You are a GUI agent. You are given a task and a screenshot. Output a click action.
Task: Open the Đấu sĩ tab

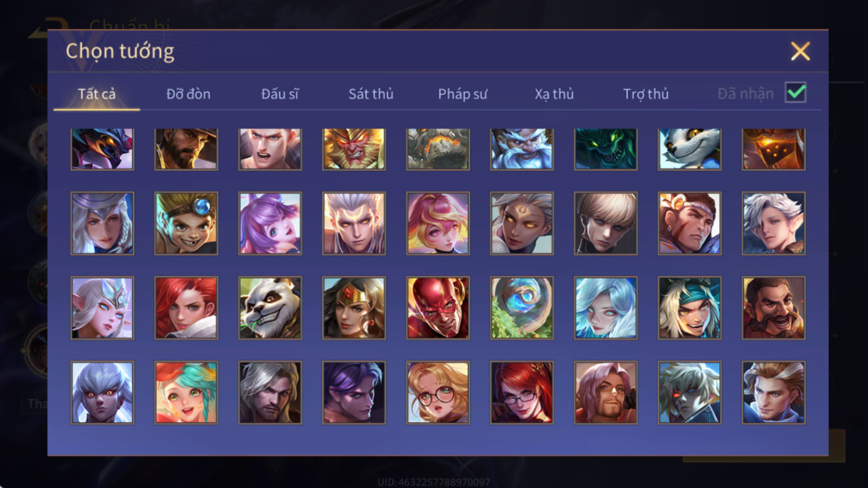[x=280, y=94]
